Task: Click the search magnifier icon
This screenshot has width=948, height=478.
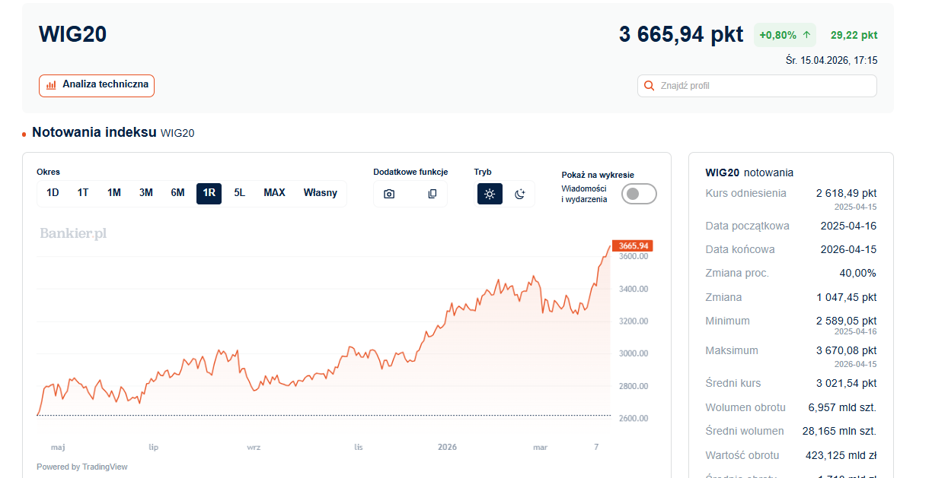Action: pyautogui.click(x=649, y=86)
